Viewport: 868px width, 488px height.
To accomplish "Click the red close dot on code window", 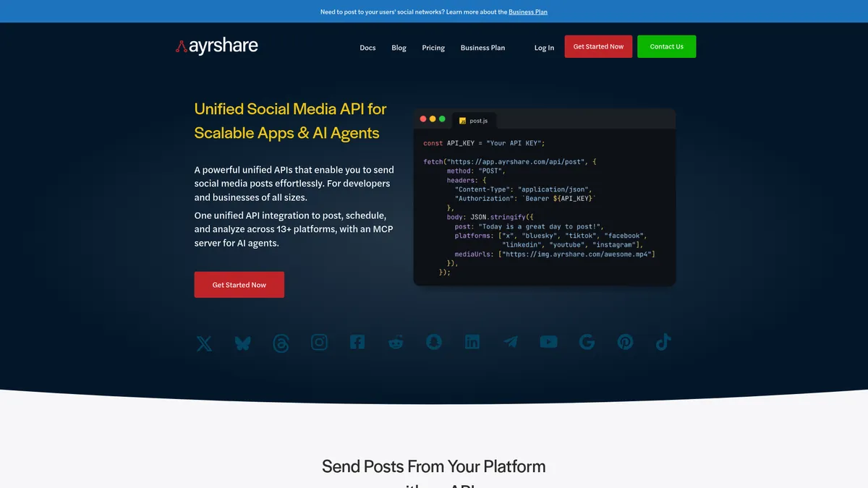I will tap(423, 119).
